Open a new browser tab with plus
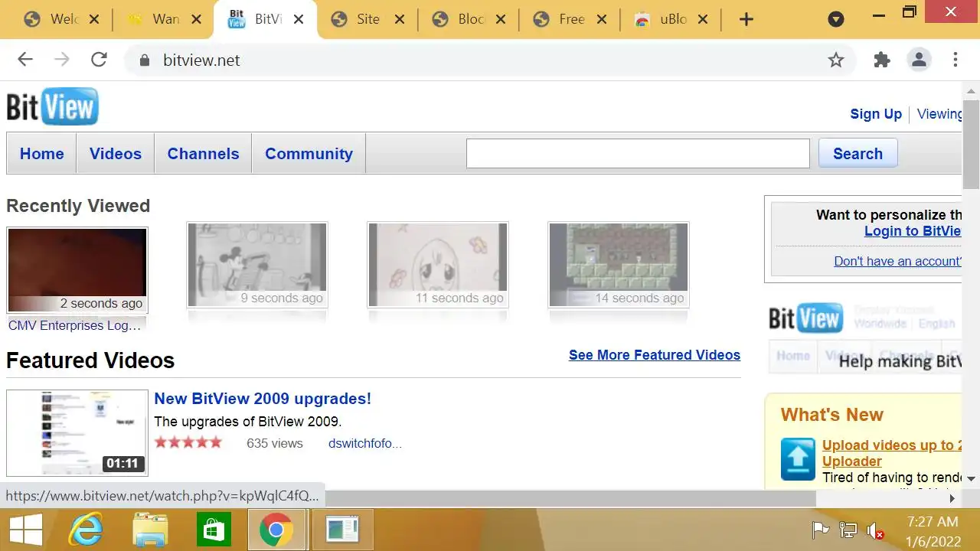The width and height of the screenshot is (980, 551). [x=746, y=20]
